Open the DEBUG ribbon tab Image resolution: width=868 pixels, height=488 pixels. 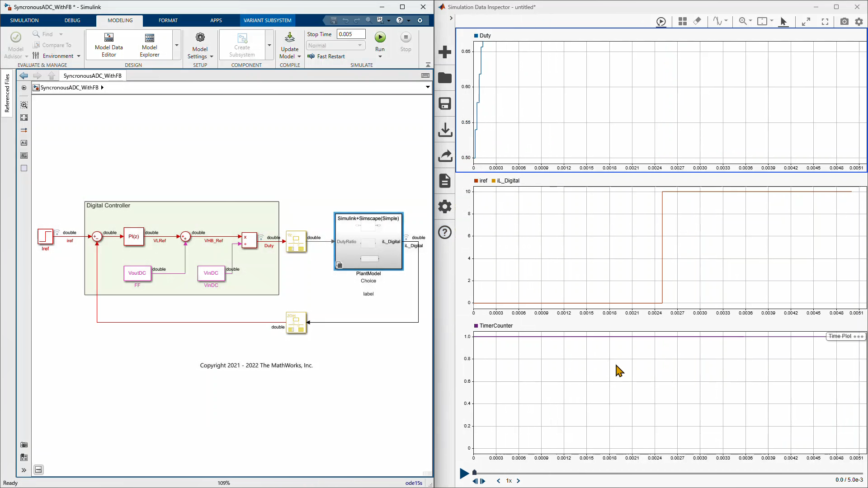point(72,20)
